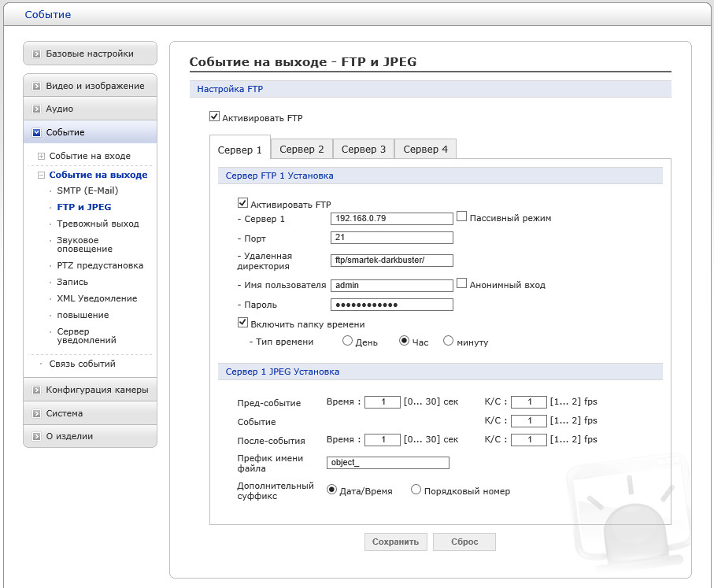Switch to the Сервер 2 tab

click(302, 149)
